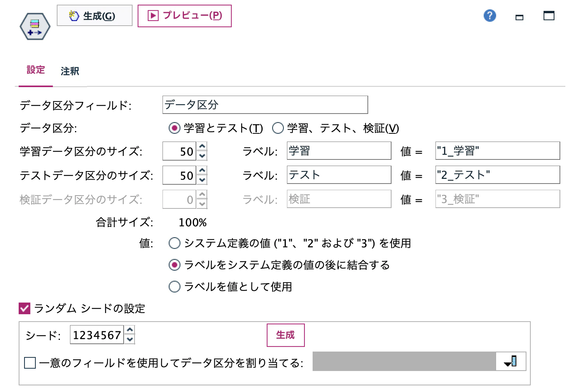
Task: Toggle ランダム シードの設定 checkbox
Action: (x=24, y=308)
